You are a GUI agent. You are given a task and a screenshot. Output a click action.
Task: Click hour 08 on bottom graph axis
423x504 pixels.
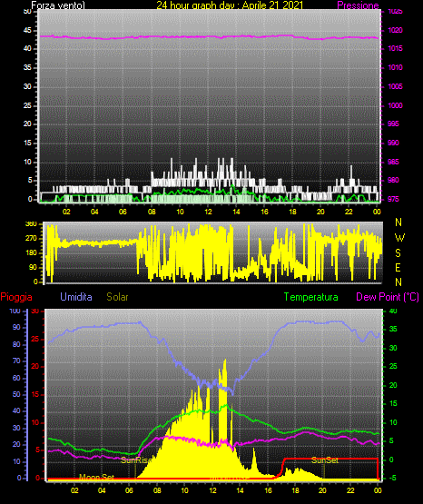click(157, 490)
